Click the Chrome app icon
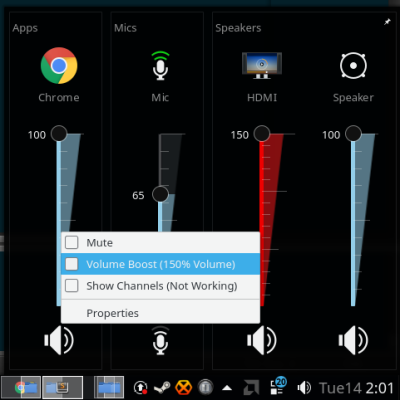Image resolution: width=400 pixels, height=400 pixels. tap(59, 65)
